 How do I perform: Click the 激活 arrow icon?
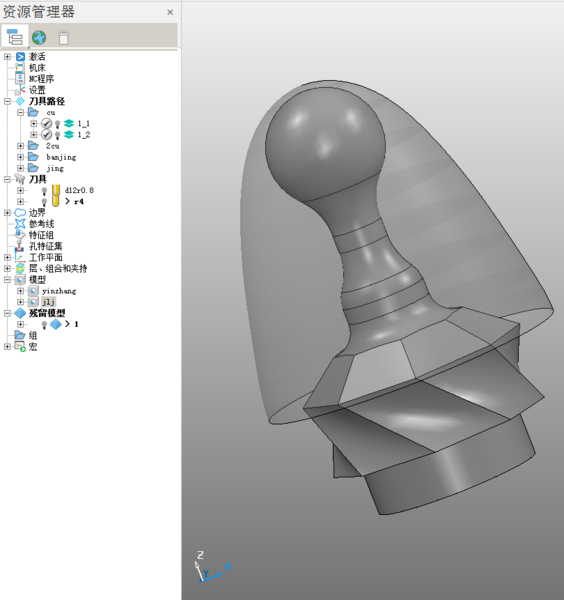coord(20,57)
